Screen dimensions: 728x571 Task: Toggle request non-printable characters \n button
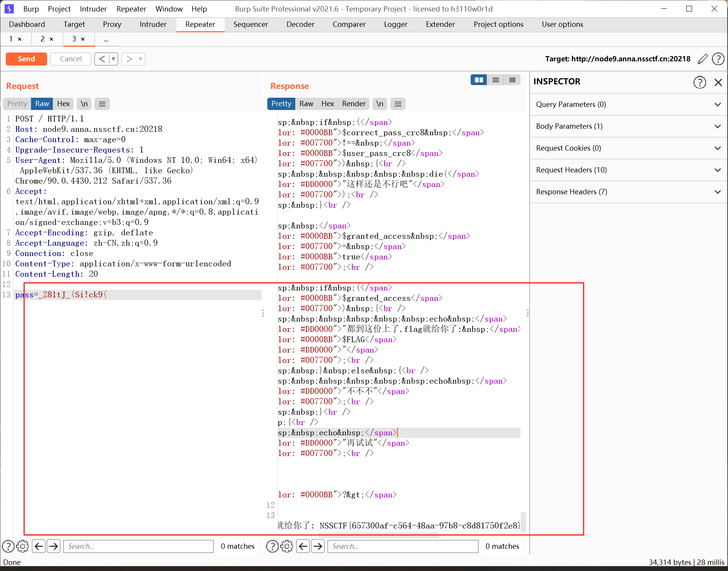pyautogui.click(x=84, y=104)
